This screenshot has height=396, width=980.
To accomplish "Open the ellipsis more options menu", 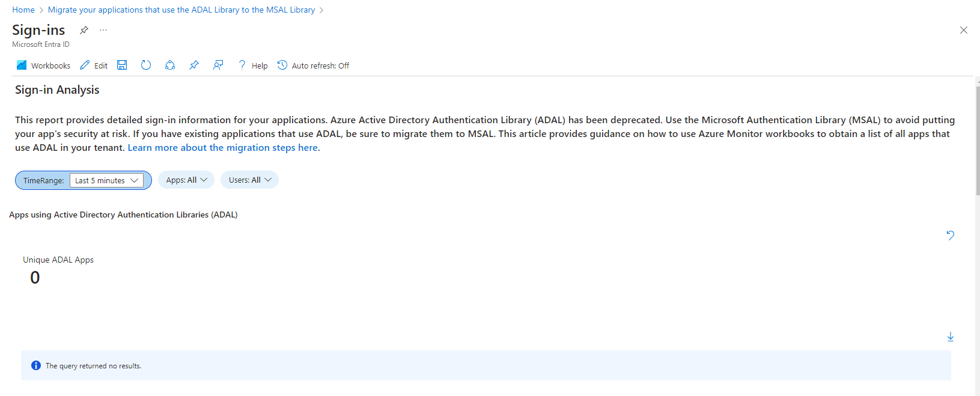I will point(103,30).
